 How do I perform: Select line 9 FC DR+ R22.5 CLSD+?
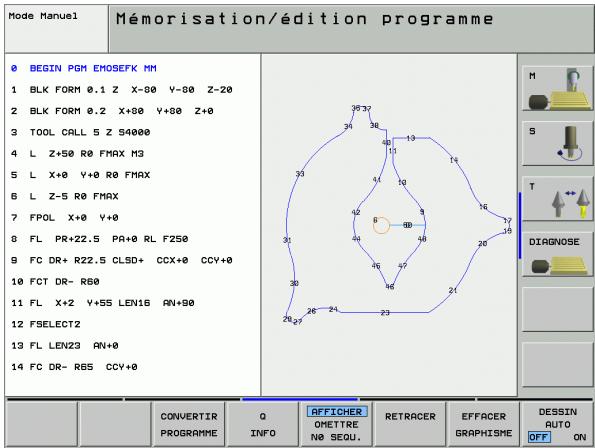click(121, 260)
